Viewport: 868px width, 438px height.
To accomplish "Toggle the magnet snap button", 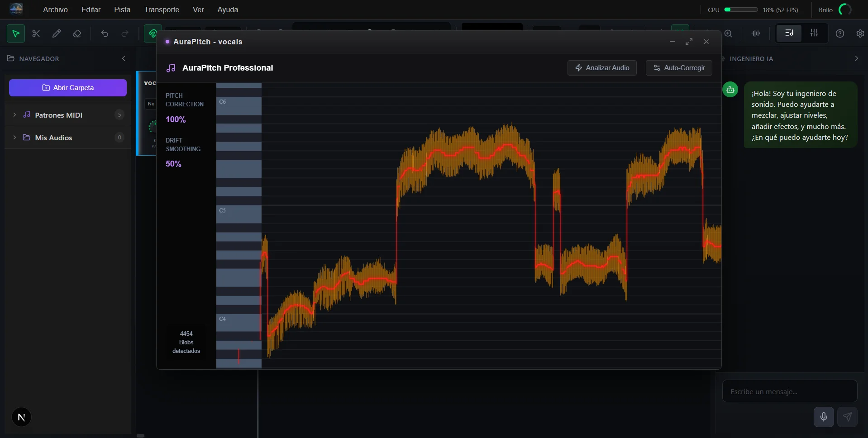I will 153,33.
